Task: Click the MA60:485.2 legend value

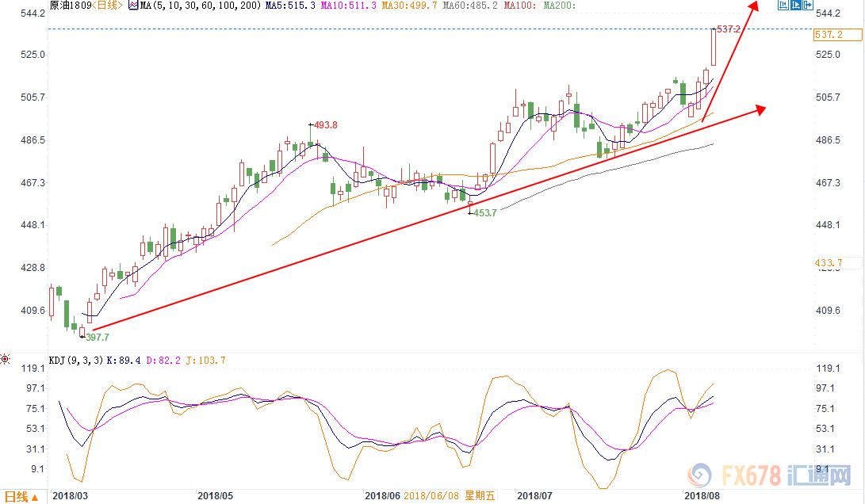Action: tap(471, 6)
